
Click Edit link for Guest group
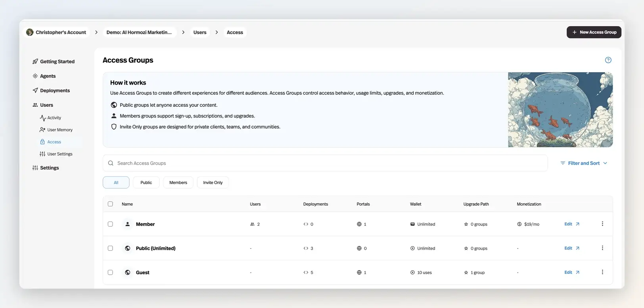(x=572, y=273)
